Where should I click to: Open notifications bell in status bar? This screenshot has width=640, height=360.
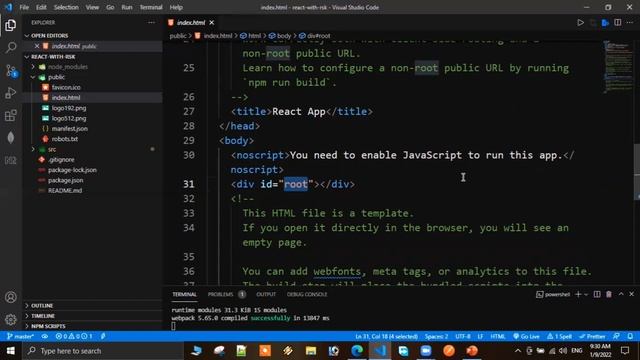click(630, 336)
